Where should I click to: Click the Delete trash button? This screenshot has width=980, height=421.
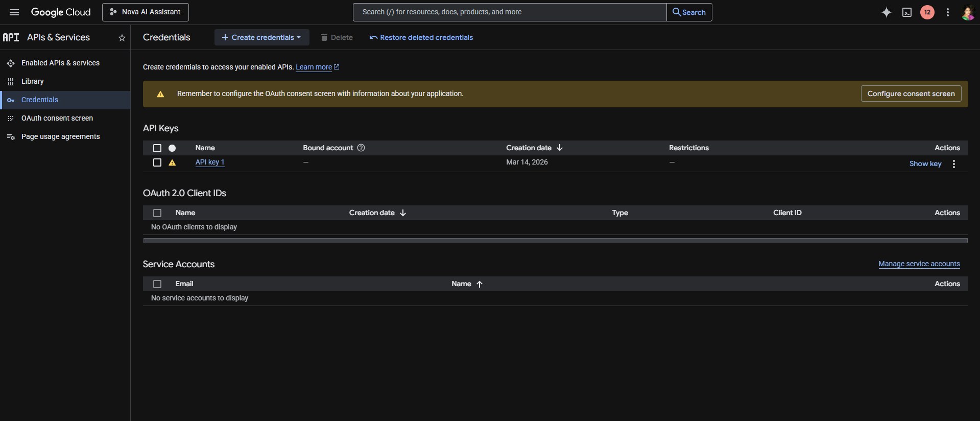(337, 37)
